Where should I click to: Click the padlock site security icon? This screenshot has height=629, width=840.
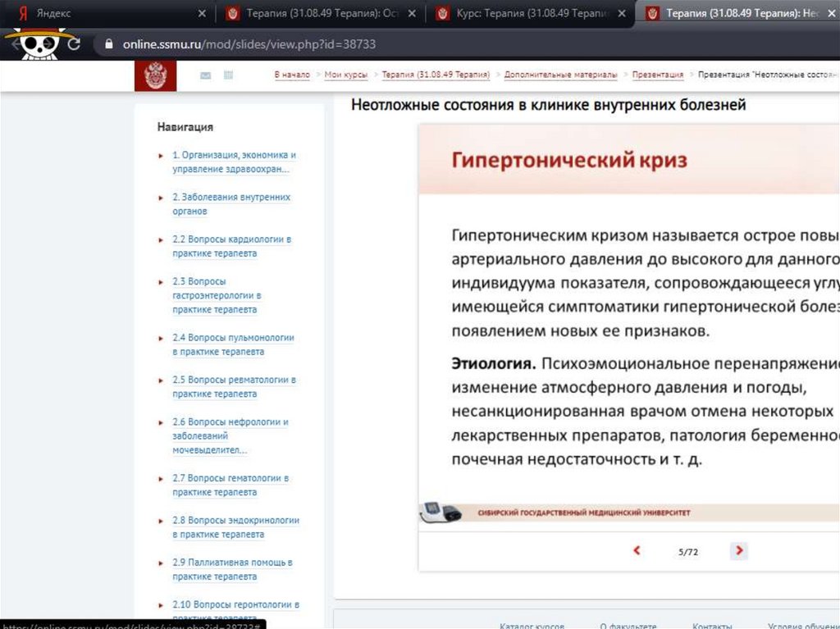(x=109, y=44)
